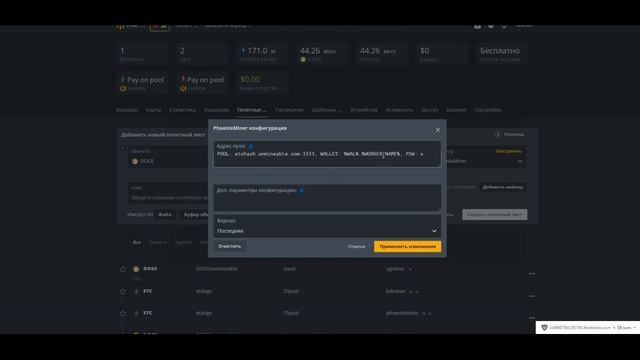This screenshot has width=640, height=360.
Task: Toggle the select-all checkbox in filter row
Action: pyautogui.click(x=122, y=242)
